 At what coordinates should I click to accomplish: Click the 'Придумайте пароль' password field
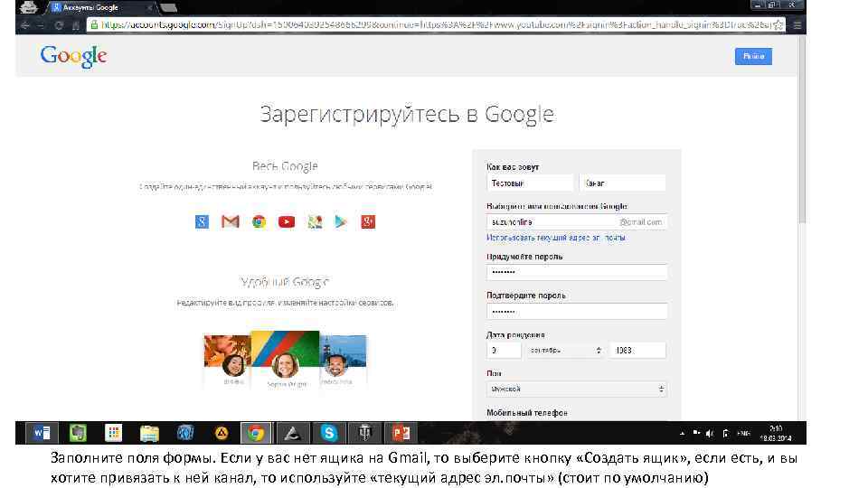(577, 272)
